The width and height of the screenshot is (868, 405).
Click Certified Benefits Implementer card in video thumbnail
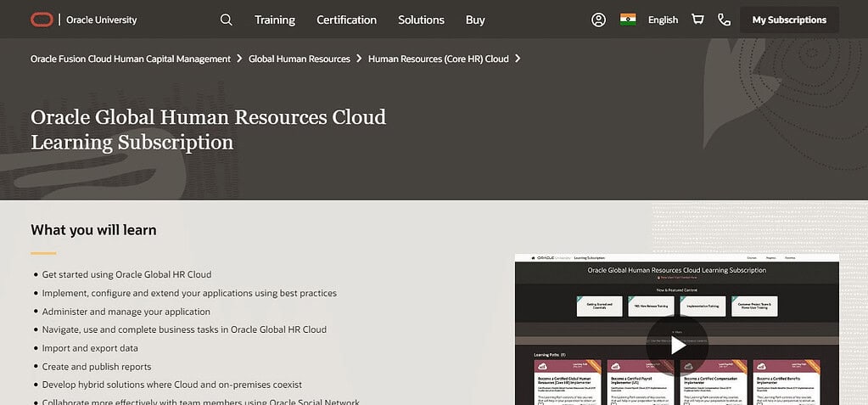tap(787, 382)
